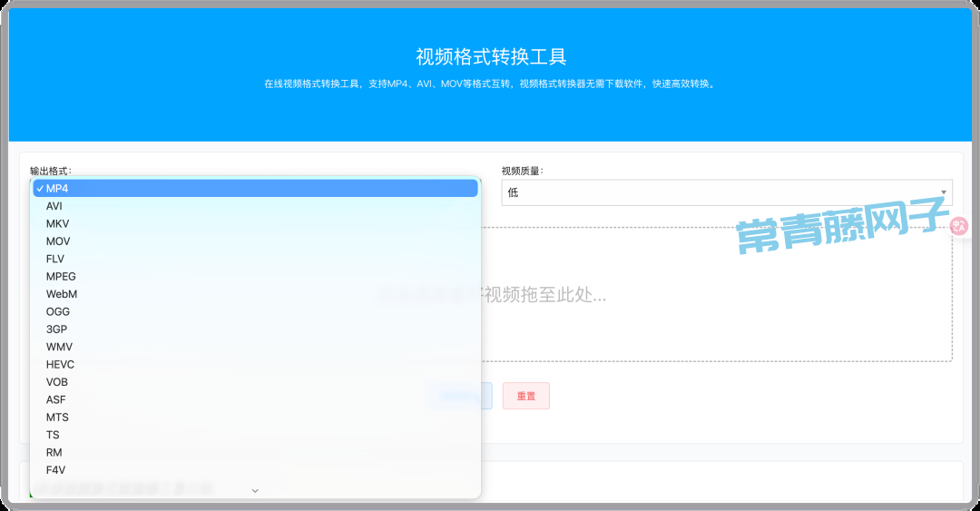Pick MKV in the dropdown list
980x511 pixels.
[x=57, y=223]
